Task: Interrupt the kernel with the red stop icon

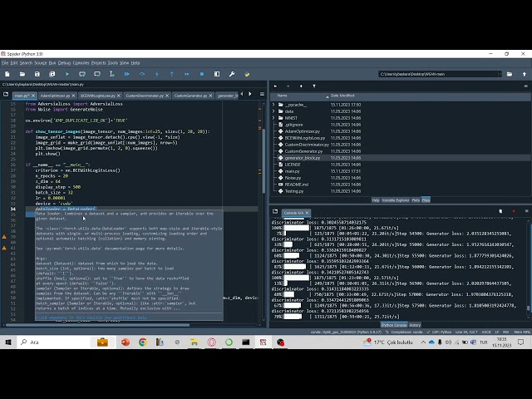Action: click(x=514, y=211)
